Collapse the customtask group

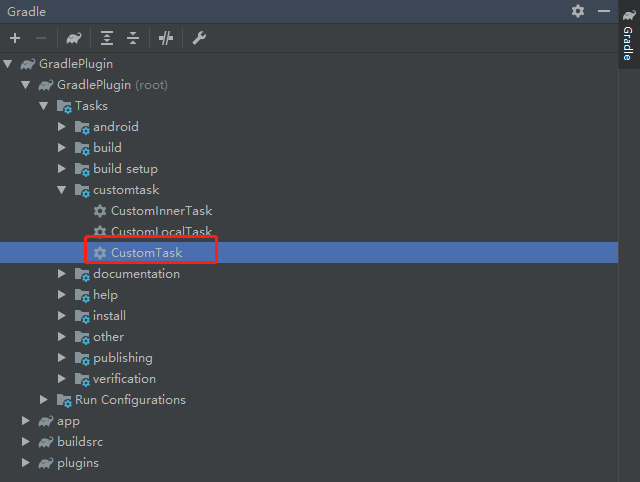(x=62, y=190)
